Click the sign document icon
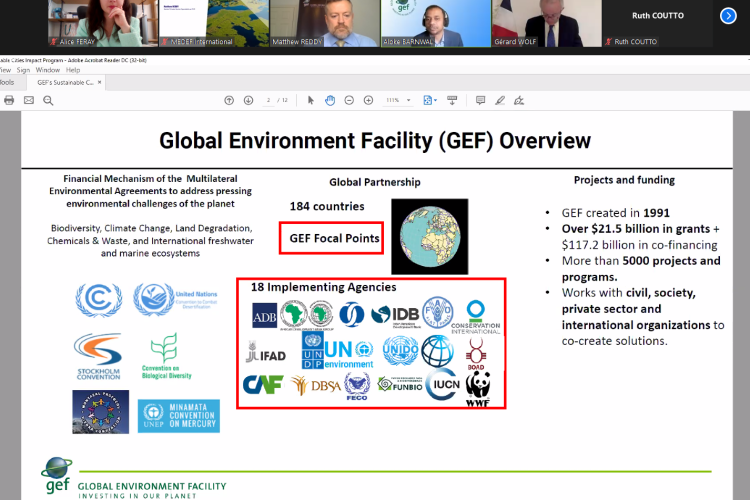The width and height of the screenshot is (750, 500). [x=519, y=100]
